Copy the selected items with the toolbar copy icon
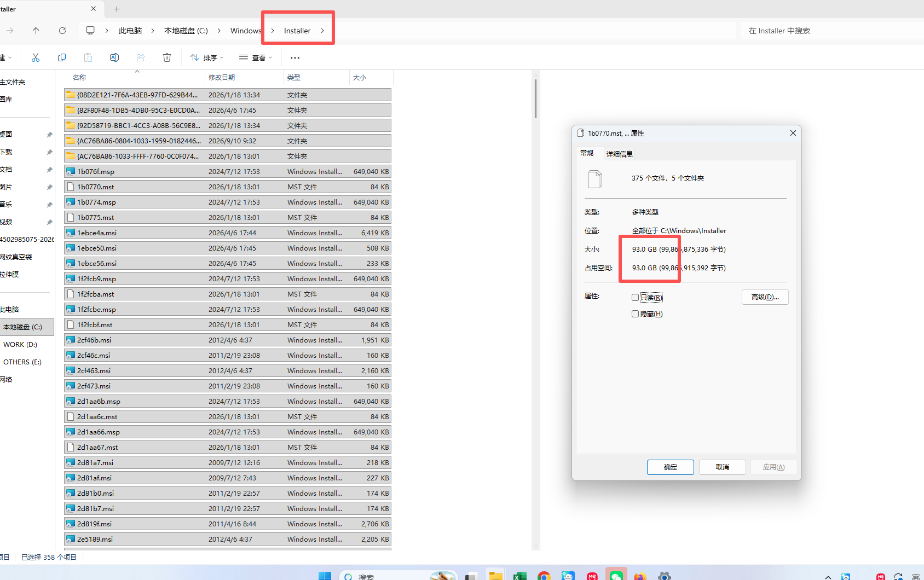This screenshot has width=924, height=580. click(x=62, y=57)
